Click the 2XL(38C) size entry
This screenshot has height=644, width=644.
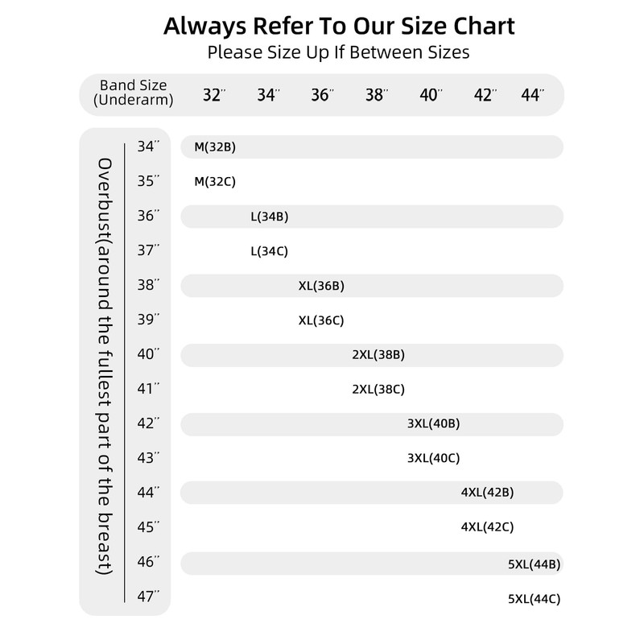378,390
